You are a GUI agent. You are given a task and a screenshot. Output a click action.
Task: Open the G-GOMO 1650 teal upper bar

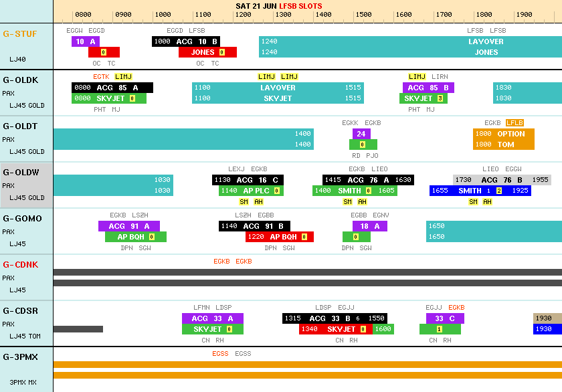tap(494, 227)
